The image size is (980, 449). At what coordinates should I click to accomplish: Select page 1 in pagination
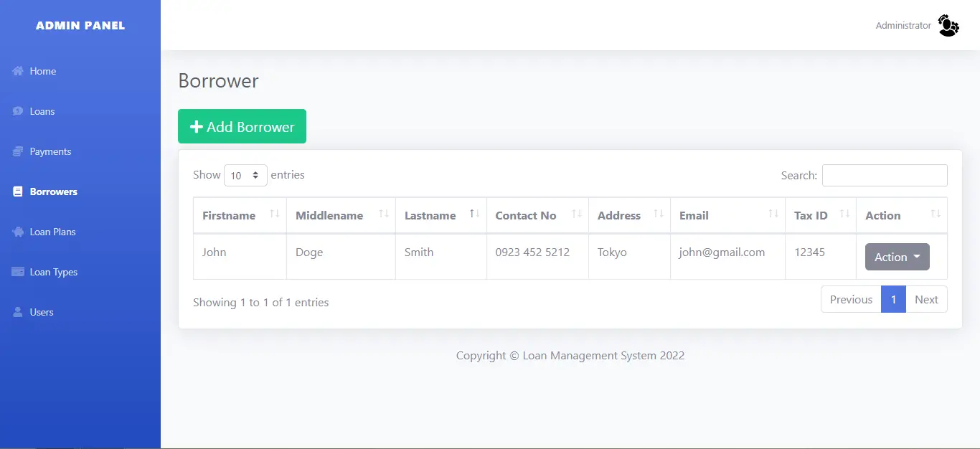click(x=893, y=300)
